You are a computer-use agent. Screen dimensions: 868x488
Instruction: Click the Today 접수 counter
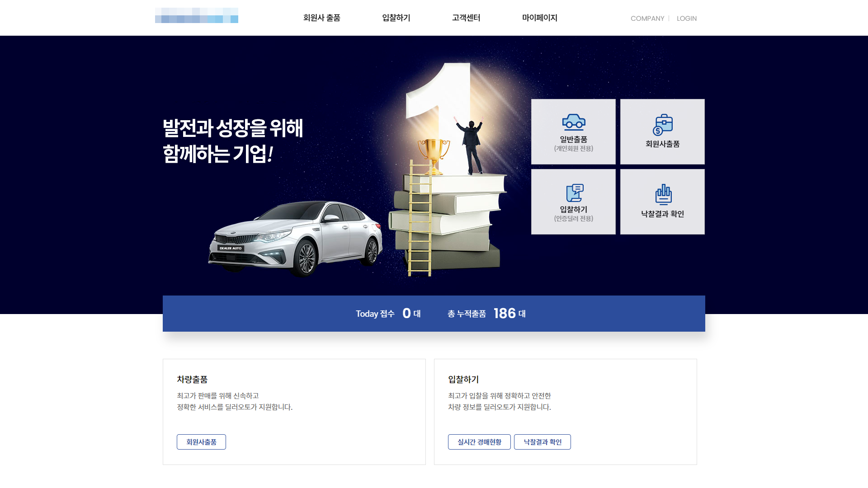tap(388, 313)
